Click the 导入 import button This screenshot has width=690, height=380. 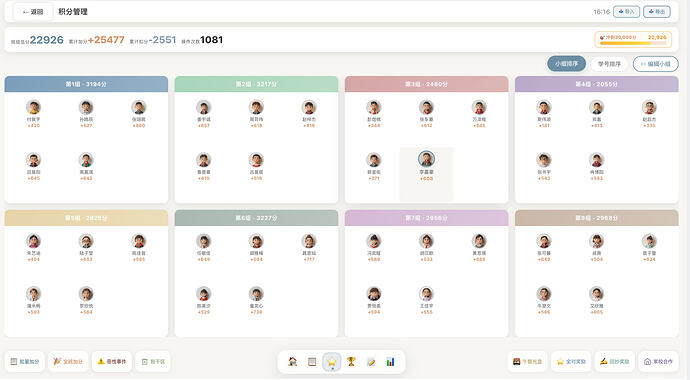click(x=627, y=12)
